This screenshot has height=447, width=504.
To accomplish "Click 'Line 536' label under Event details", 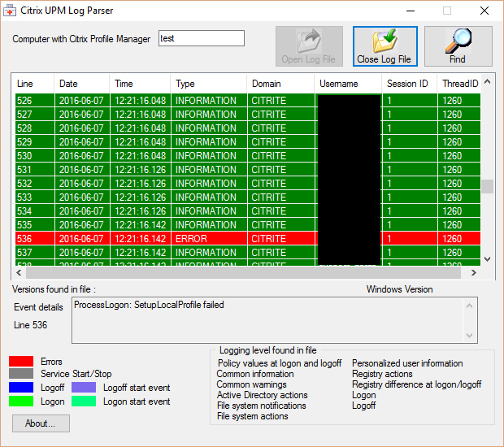I will [x=31, y=325].
